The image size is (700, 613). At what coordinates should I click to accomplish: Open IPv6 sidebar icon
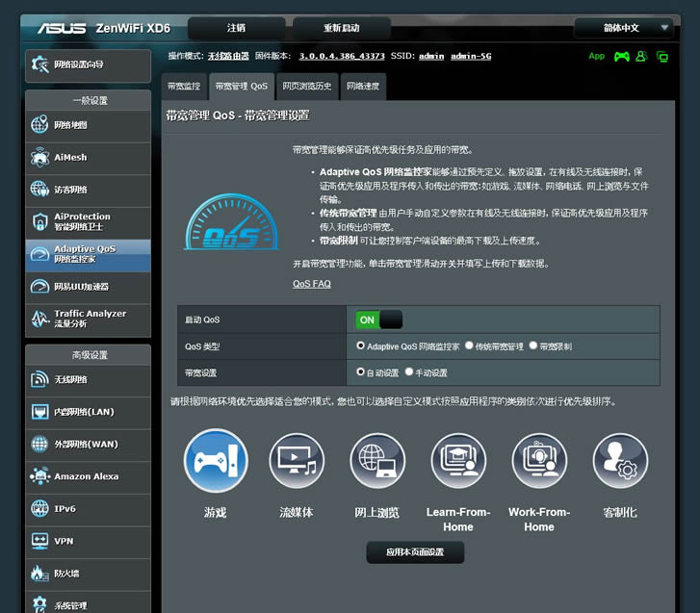coord(39,508)
